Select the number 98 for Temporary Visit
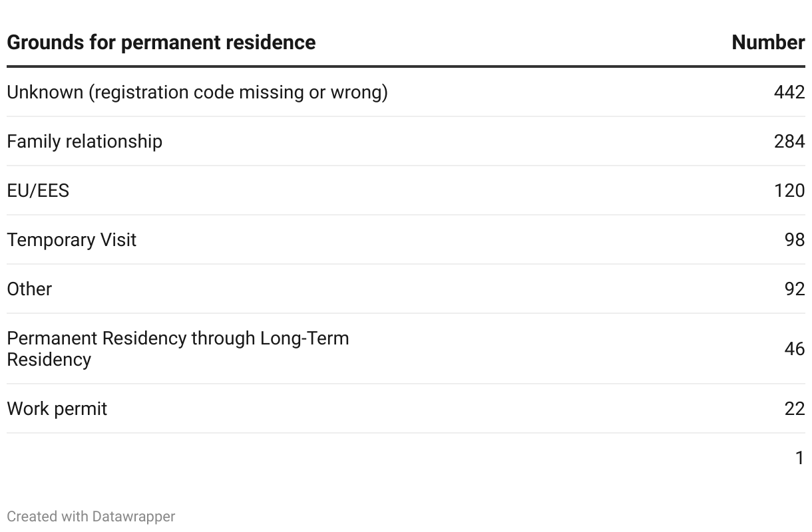 794,240
